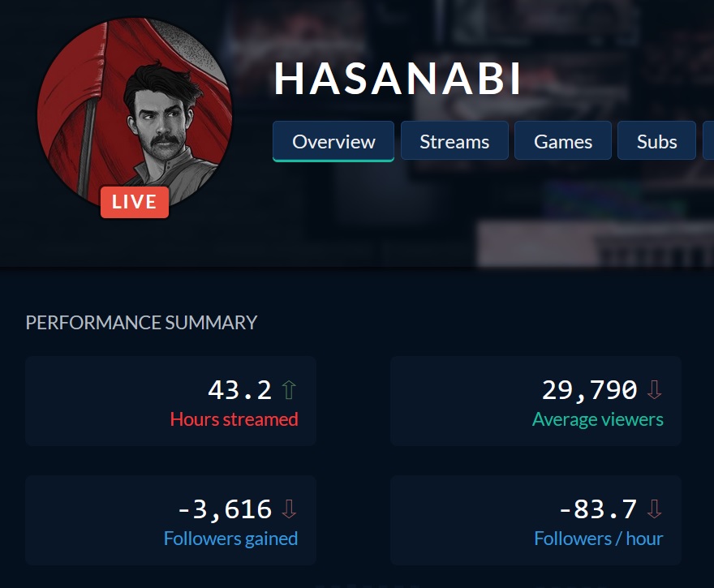Click the 43.2 hours streamed value
The width and height of the screenshot is (714, 588).
(239, 390)
